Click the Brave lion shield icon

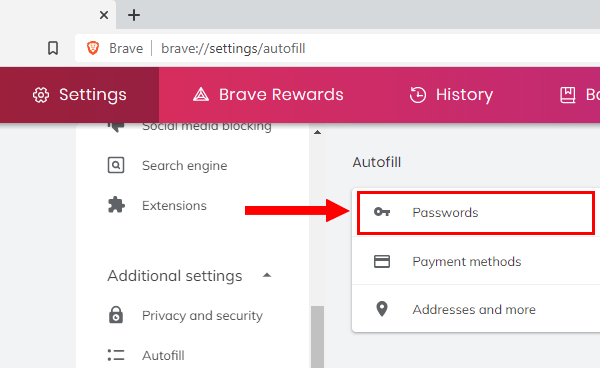93,48
